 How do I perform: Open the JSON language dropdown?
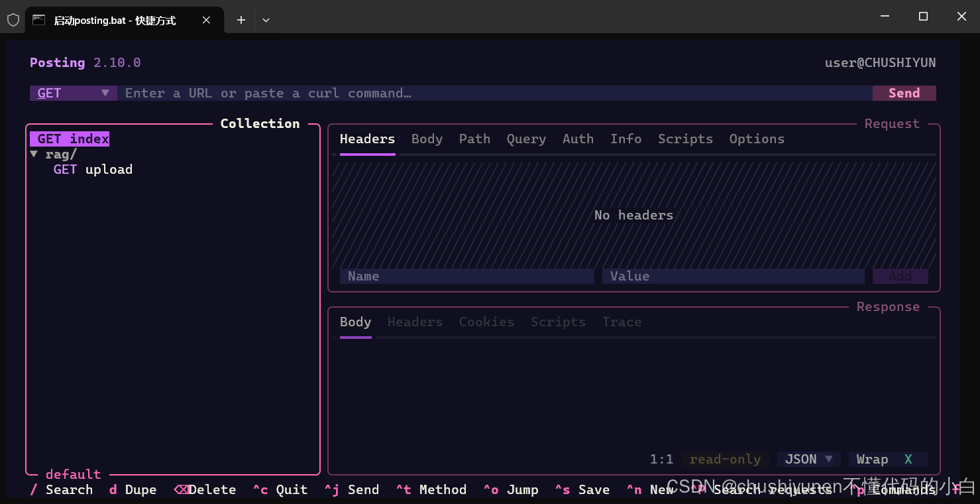[x=808, y=459]
